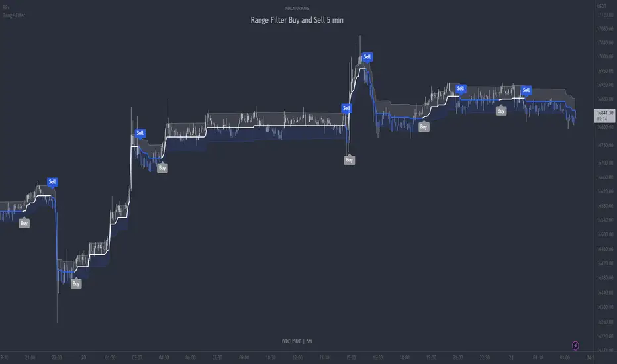Select the last Sell marker on the right
The width and height of the screenshot is (617, 364).
point(526,90)
